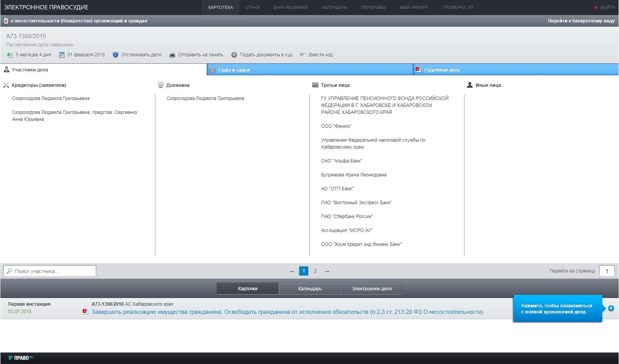Open the Судебные акты tab
Screen dimensions: 619x364
(x=442, y=70)
